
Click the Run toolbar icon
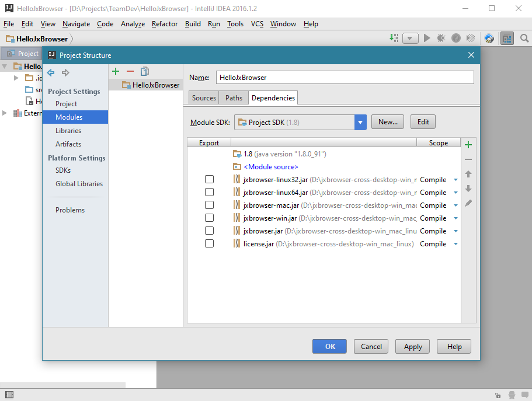(427, 38)
